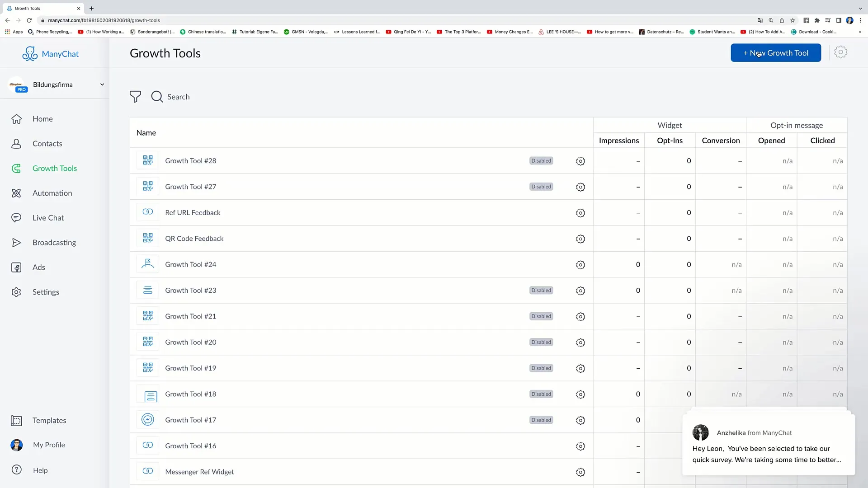Toggle disabled status on Growth Tool #27
This screenshot has height=488, width=868.
tap(541, 187)
